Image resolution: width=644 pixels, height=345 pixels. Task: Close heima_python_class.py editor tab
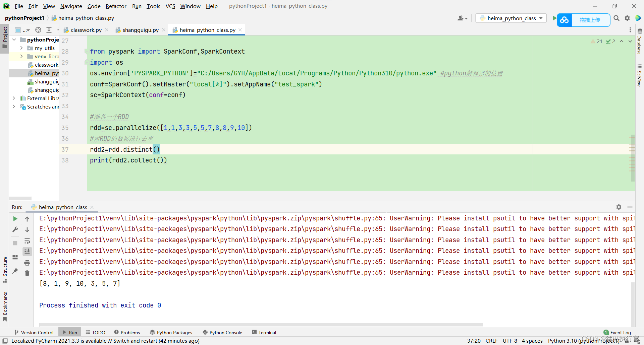[x=240, y=30]
